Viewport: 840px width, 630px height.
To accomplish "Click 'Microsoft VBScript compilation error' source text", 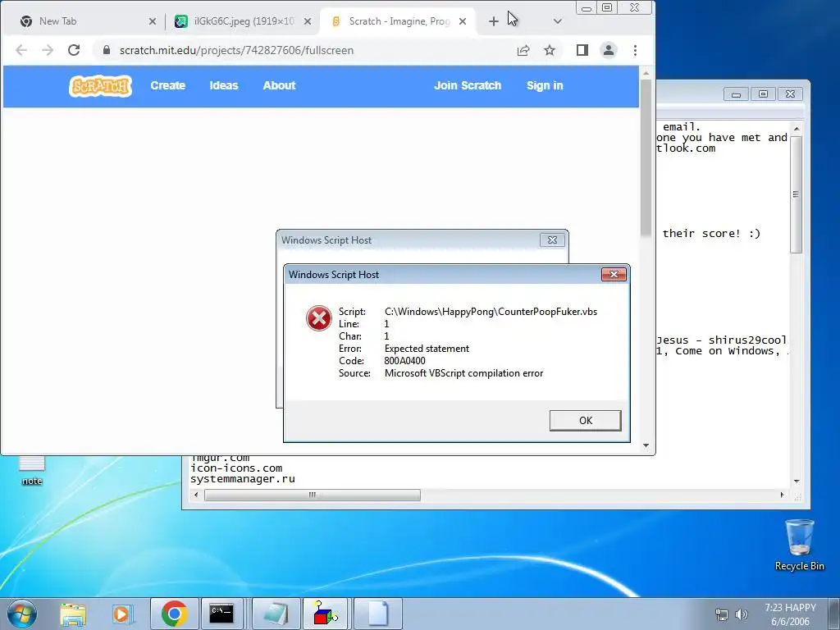I will (x=464, y=373).
